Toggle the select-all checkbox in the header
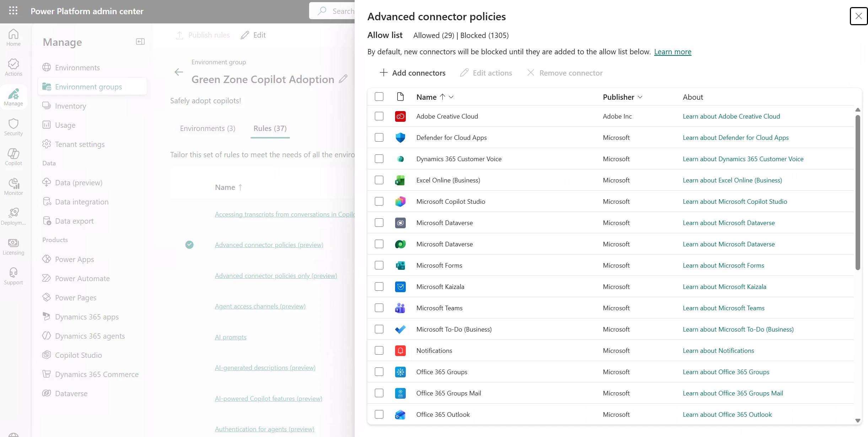 click(379, 97)
